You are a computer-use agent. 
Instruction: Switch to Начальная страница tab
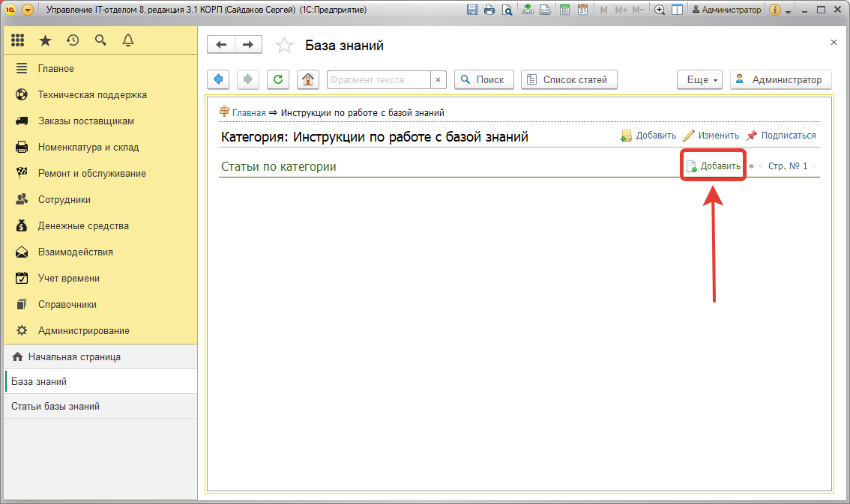pyautogui.click(x=100, y=356)
